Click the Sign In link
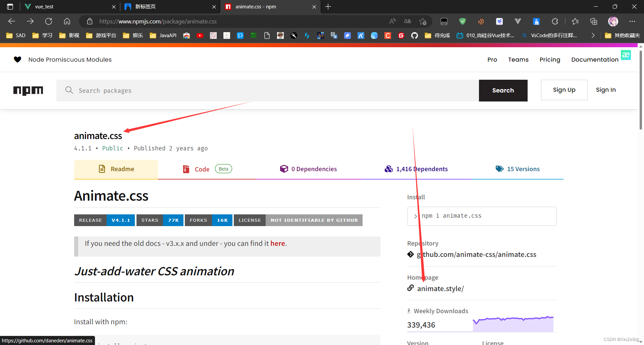 coord(606,90)
